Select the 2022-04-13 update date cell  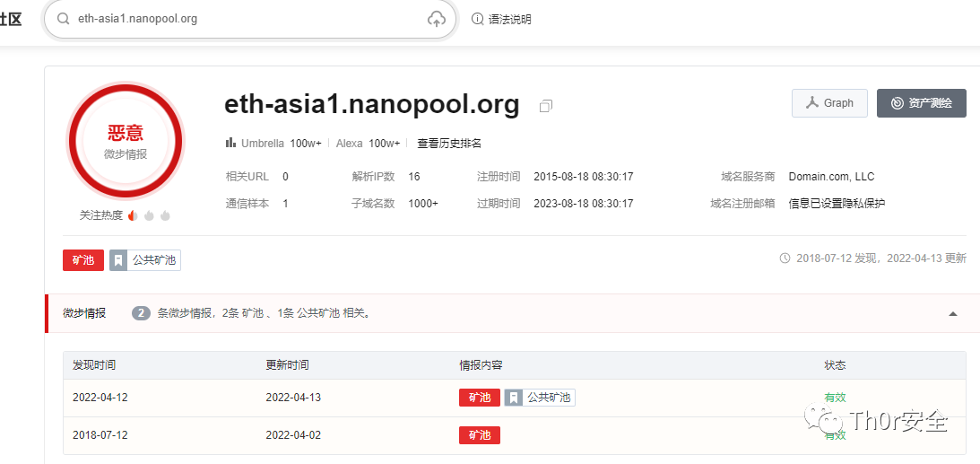pos(293,397)
